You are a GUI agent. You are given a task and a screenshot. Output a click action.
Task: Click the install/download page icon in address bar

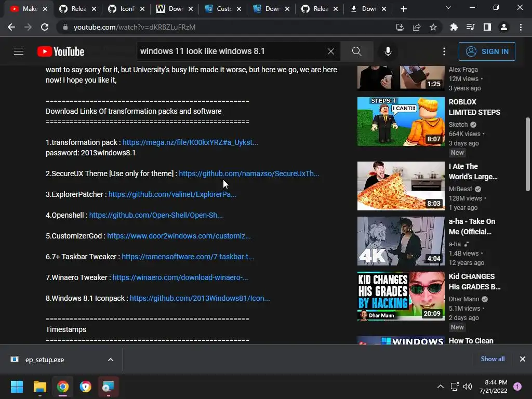[400, 27]
